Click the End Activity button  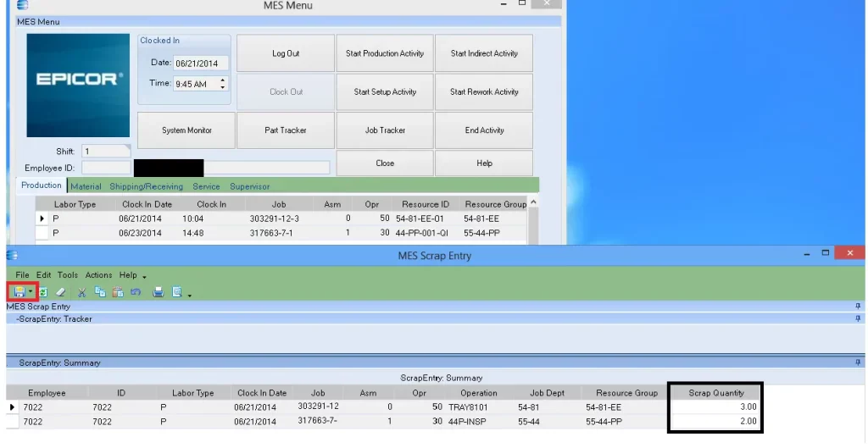[x=484, y=130]
